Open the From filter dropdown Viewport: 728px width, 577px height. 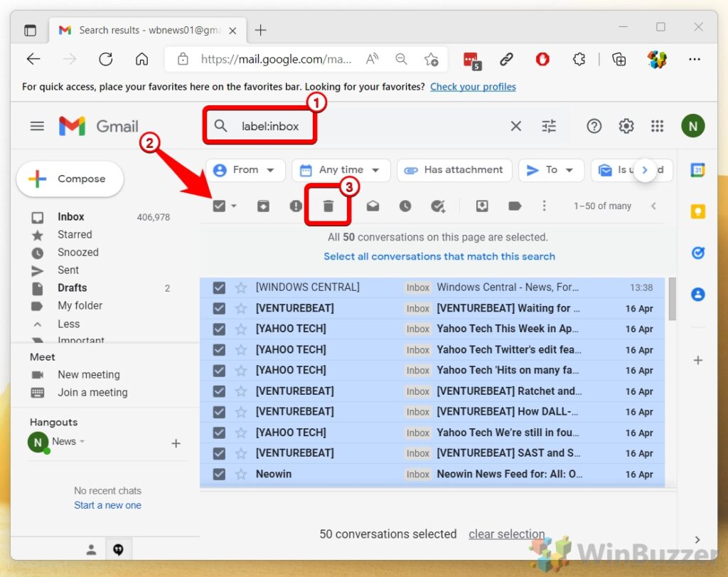(245, 170)
